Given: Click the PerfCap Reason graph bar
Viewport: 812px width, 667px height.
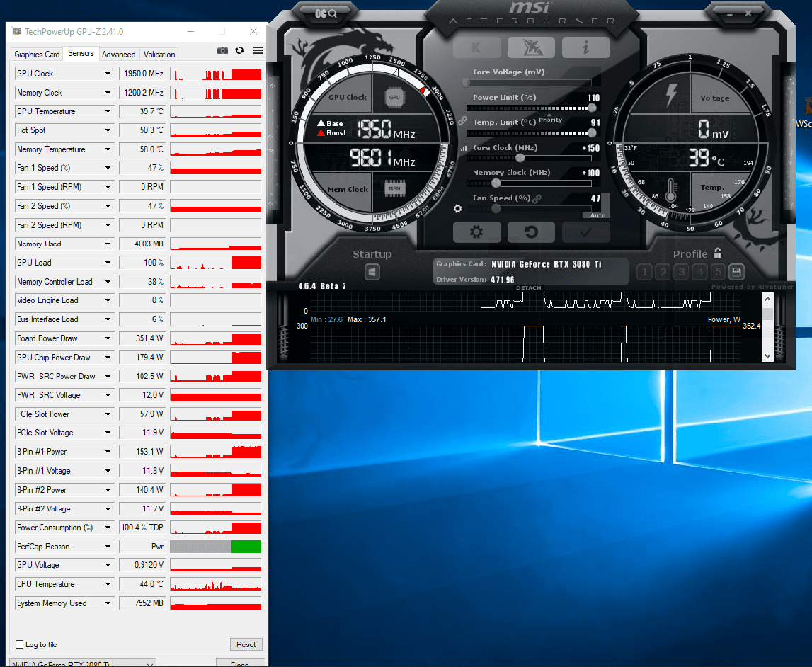Looking at the screenshot, I should (x=216, y=547).
